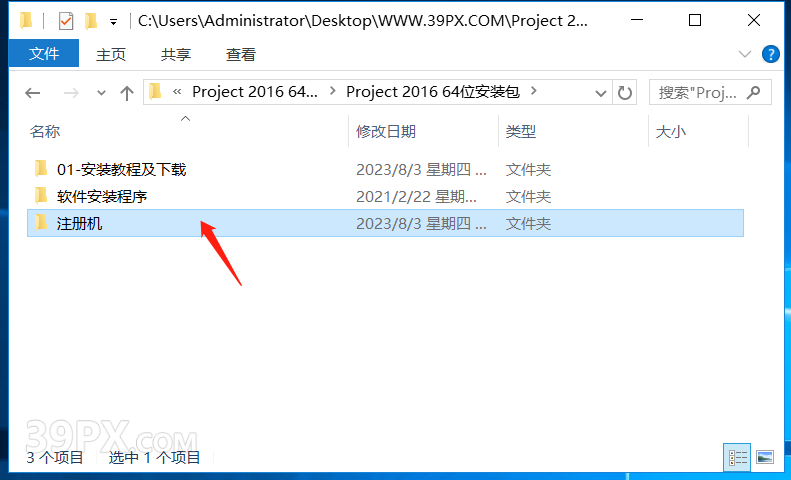Screen dimensions: 791x480
Task: Open the 文件 menu
Action: tap(44, 53)
